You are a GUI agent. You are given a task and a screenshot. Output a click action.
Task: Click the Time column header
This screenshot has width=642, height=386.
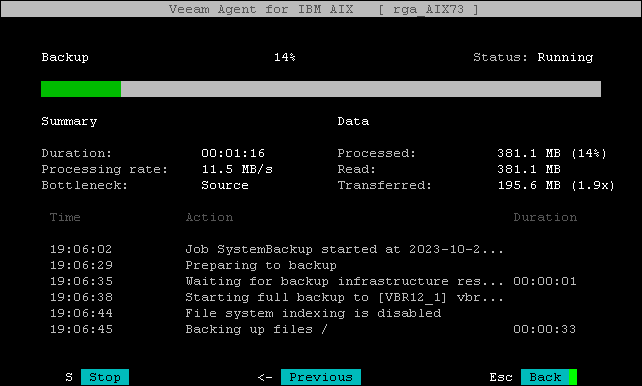[x=65, y=217]
